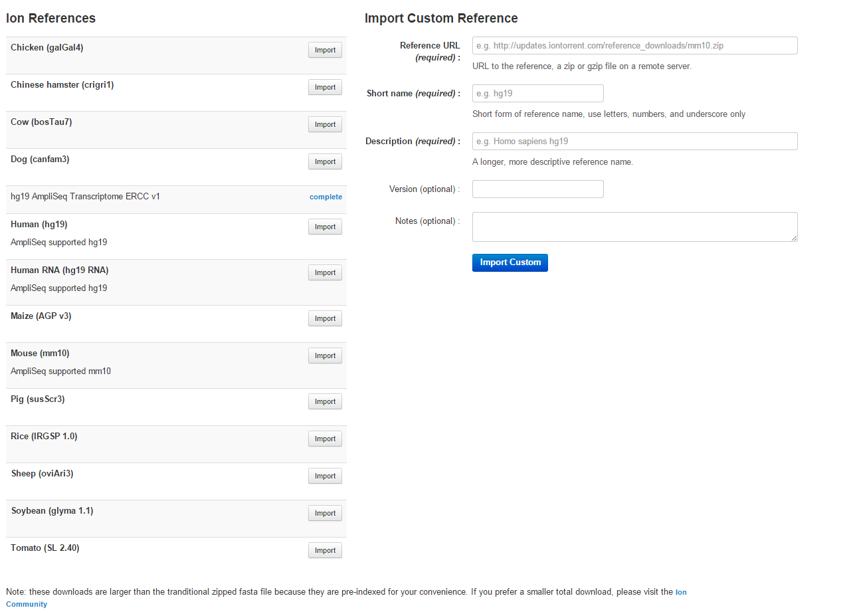Select the Chicken (galGal4) row title
The height and width of the screenshot is (616, 843).
click(47, 48)
